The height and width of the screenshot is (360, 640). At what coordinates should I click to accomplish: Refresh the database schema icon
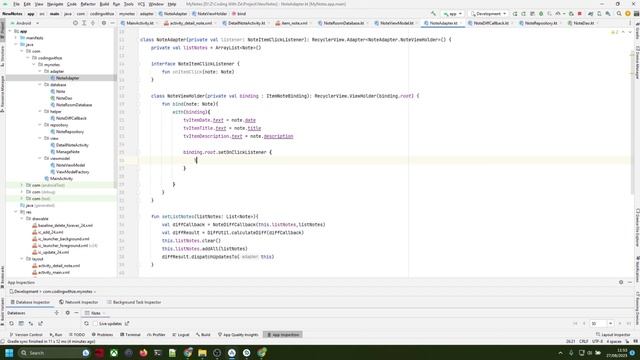[x=11, y=324]
